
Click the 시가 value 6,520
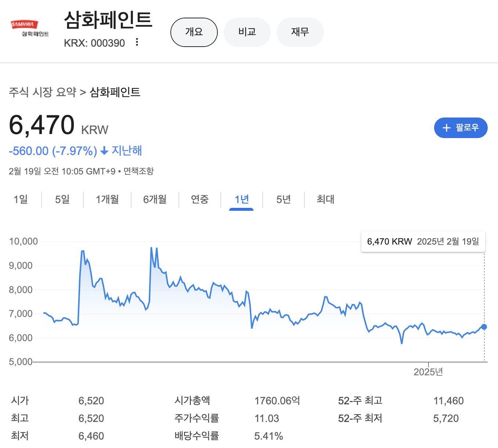click(91, 401)
